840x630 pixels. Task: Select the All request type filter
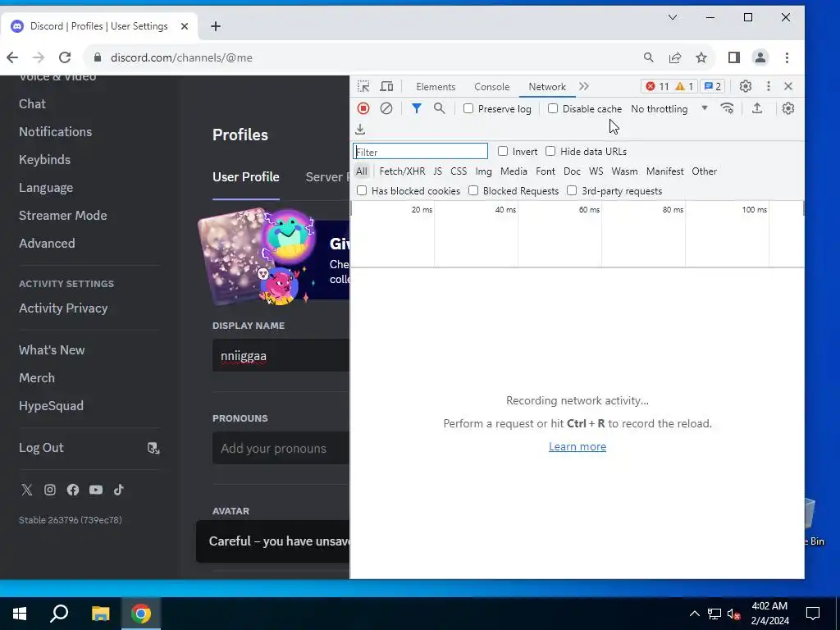click(362, 171)
